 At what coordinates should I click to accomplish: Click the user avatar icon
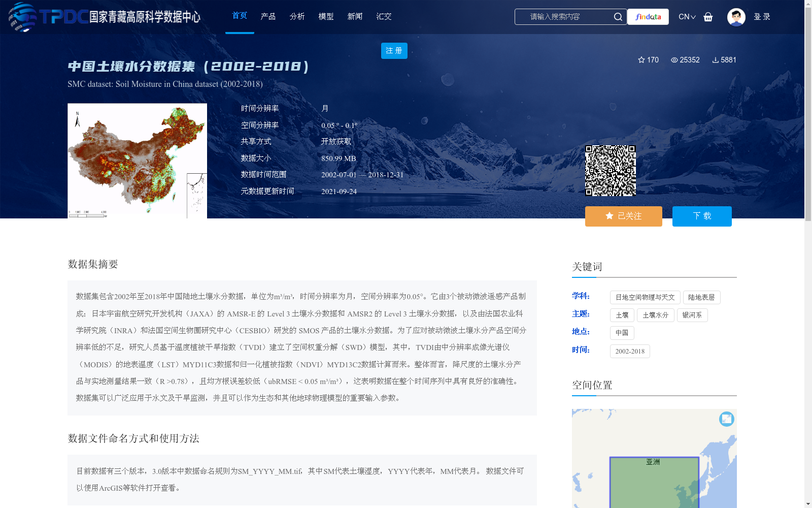pos(736,17)
